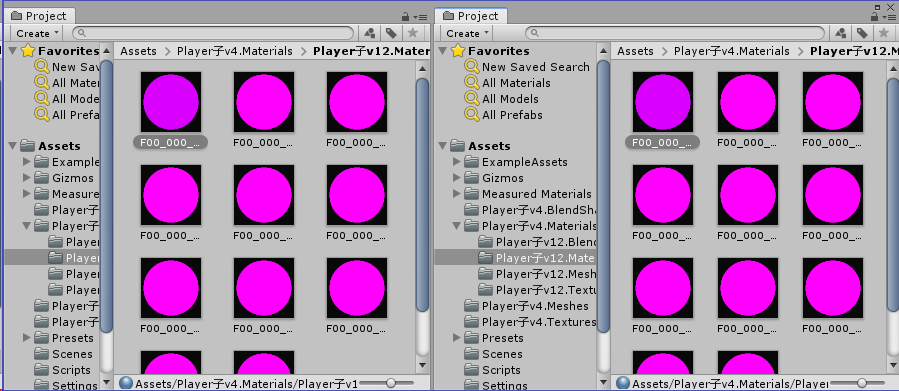This screenshot has width=899, height=391.
Task: Adjust icon size slider in left Project window
Action: [x=390, y=382]
